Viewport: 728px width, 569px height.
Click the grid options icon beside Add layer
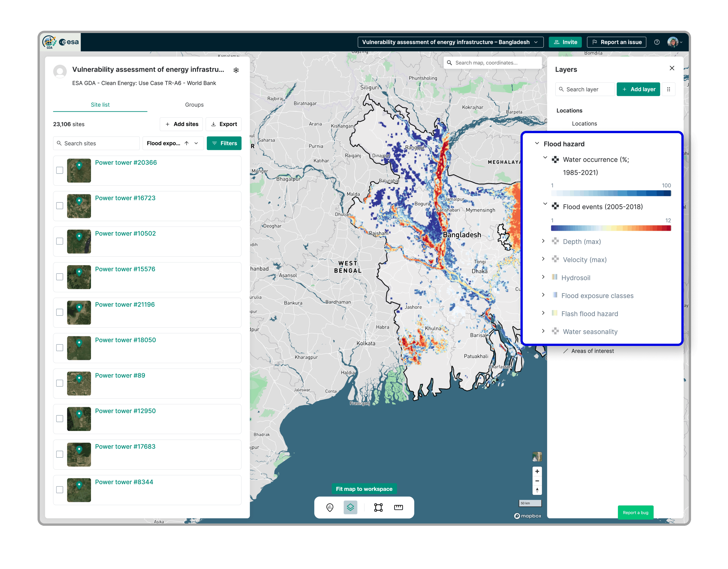(668, 89)
